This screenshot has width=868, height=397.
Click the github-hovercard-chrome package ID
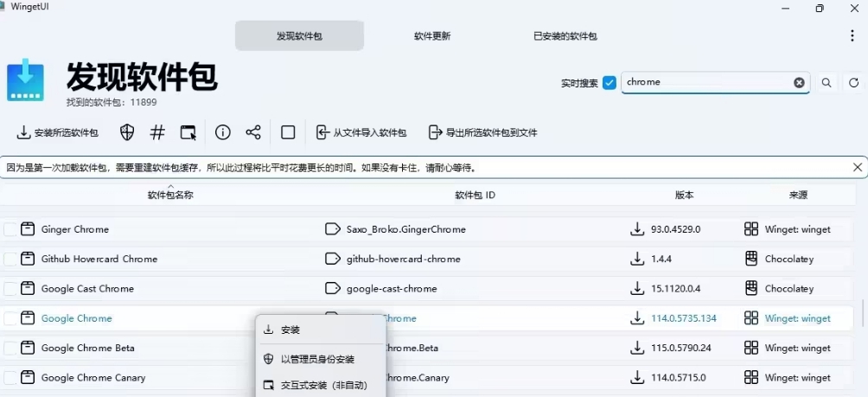pos(404,259)
